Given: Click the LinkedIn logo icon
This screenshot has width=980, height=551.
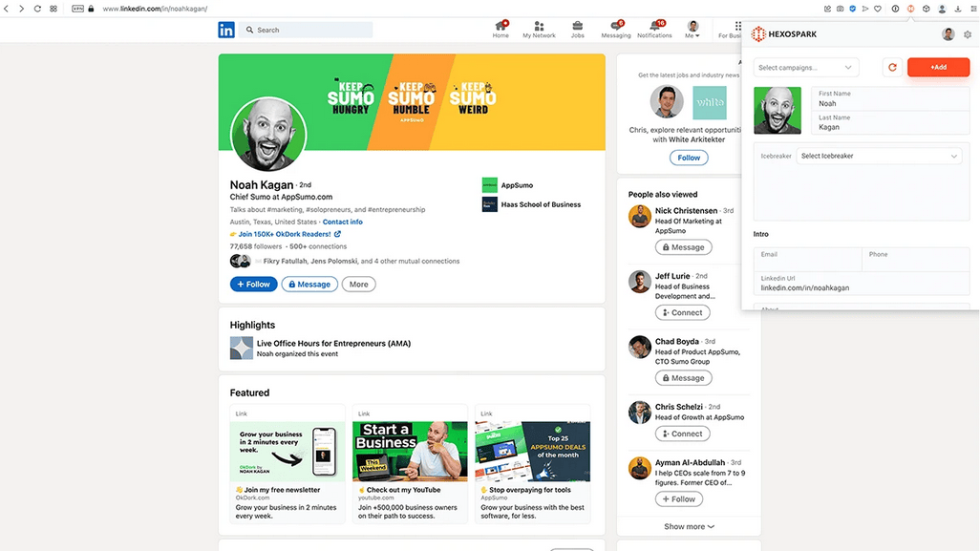Looking at the screenshot, I should coord(226,30).
